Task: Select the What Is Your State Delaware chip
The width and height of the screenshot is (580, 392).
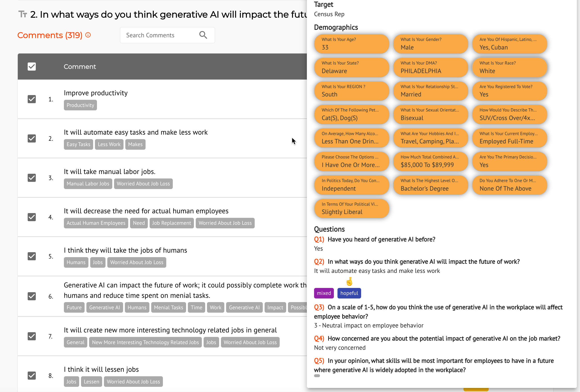Action: coord(351,67)
